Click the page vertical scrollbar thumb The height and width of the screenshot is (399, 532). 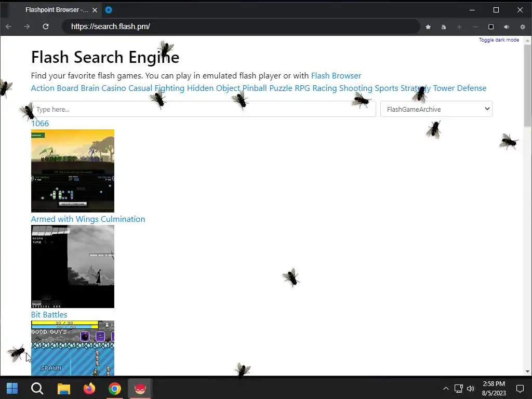click(x=527, y=86)
